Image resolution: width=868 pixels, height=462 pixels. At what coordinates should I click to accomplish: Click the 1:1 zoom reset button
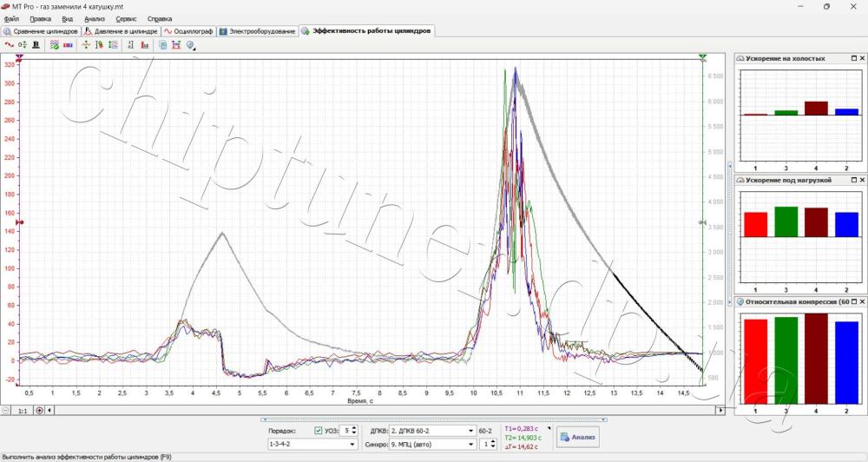[x=23, y=411]
